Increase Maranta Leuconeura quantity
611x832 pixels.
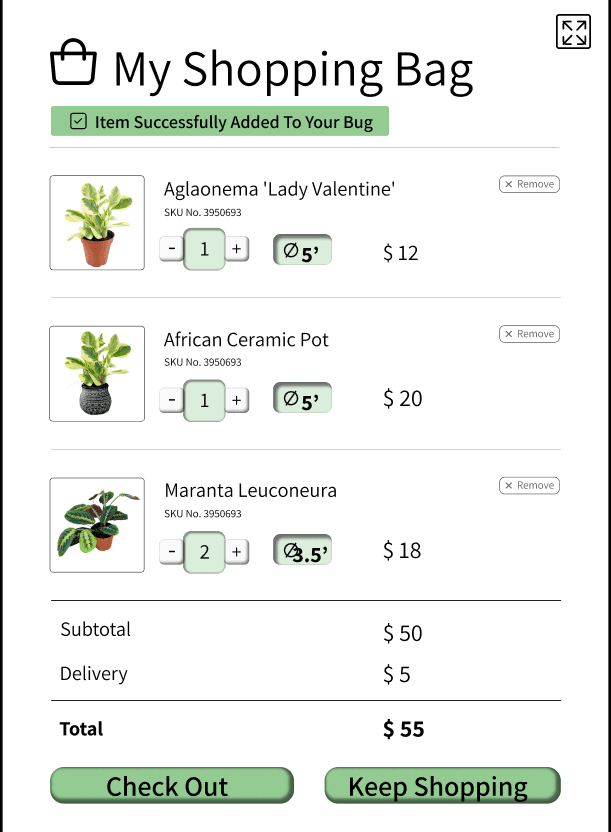pos(237,552)
